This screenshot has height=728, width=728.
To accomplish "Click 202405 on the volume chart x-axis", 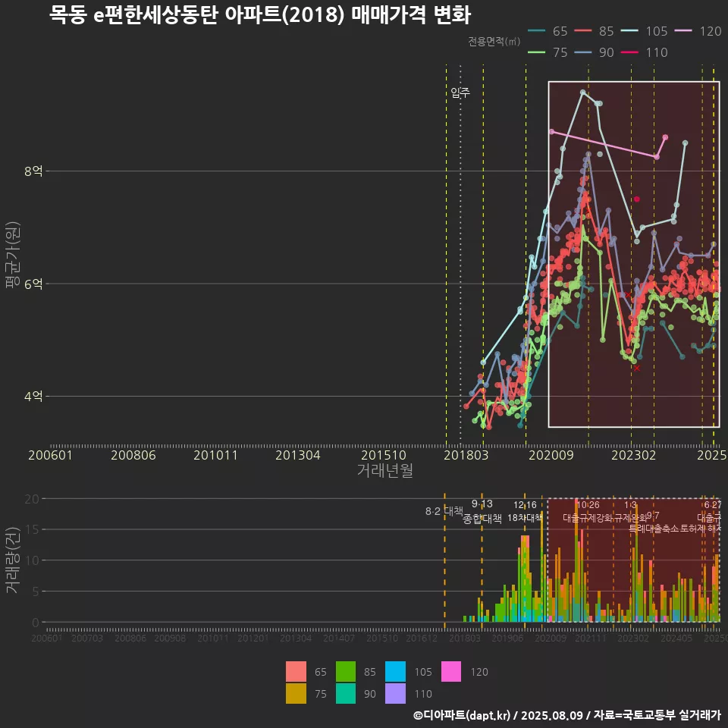I will tap(676, 639).
